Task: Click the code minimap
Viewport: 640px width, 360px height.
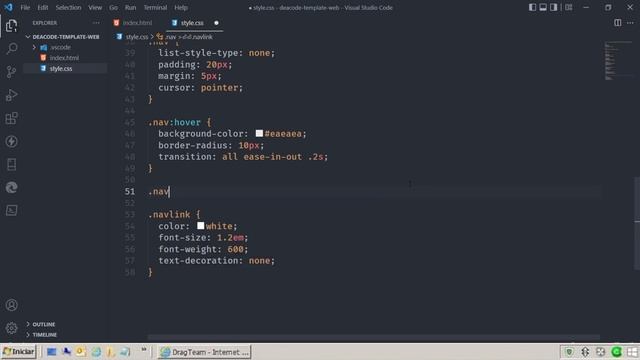Action: 618,60
